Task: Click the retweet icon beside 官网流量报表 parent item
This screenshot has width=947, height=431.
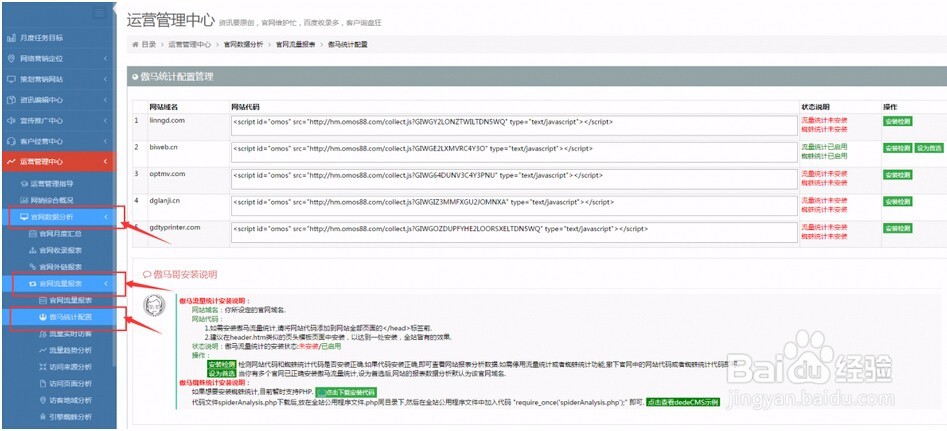Action: 33,283
